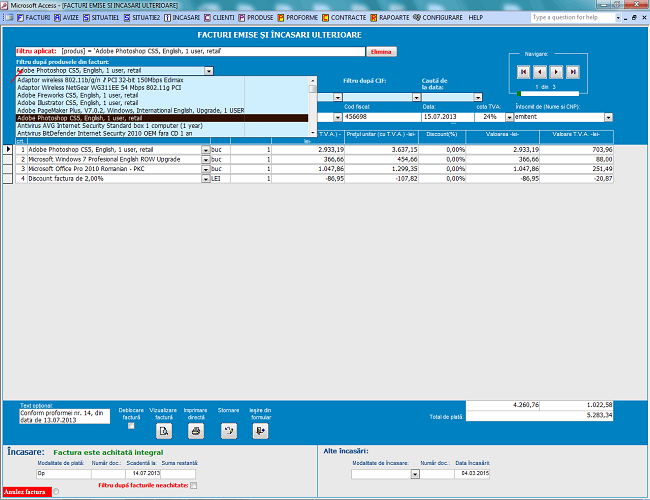Click the Iesire din formular exit icon
Screen dimensions: 650x500
(260, 431)
